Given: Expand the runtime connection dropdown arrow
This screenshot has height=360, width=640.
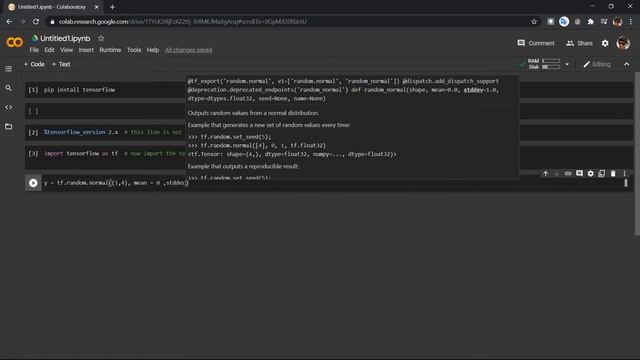Looking at the screenshot, I should tap(567, 64).
